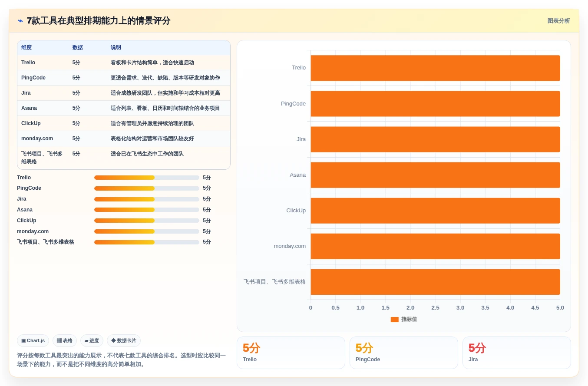Click description 适合有管理员并愿意持续治理的团队

coord(152,123)
